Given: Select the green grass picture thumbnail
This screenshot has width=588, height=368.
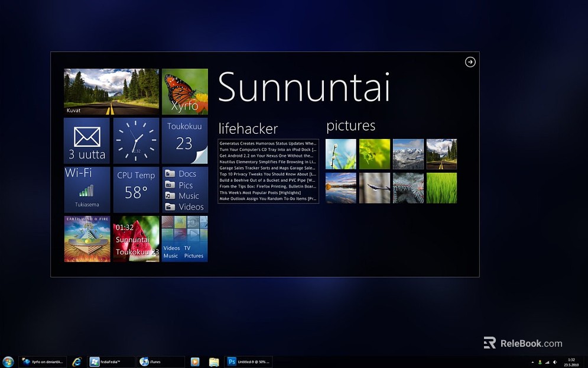Looking at the screenshot, I should pyautogui.click(x=441, y=188).
